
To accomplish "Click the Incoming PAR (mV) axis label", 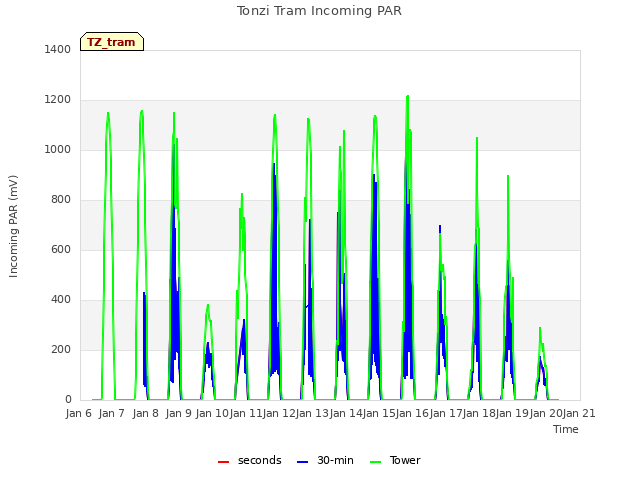I will tap(13, 226).
